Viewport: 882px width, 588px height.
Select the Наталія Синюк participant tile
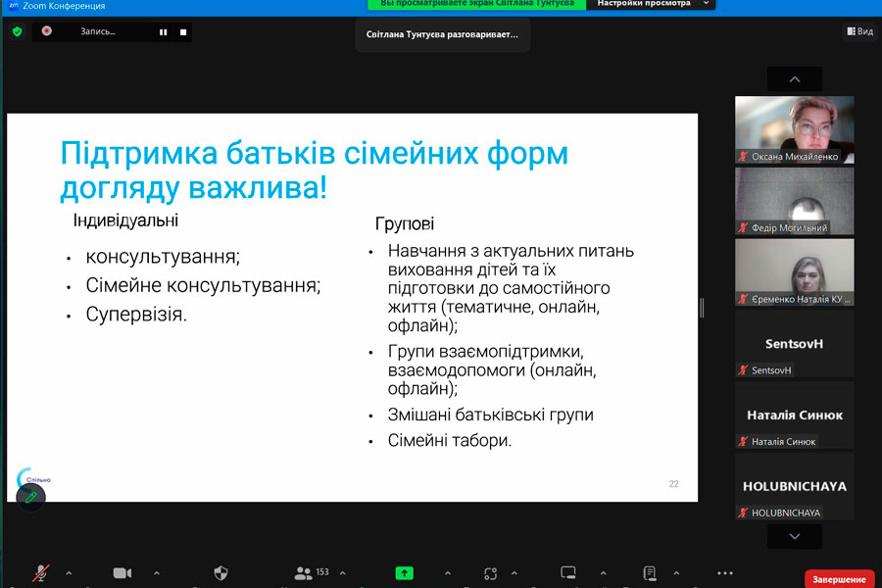coord(794,415)
